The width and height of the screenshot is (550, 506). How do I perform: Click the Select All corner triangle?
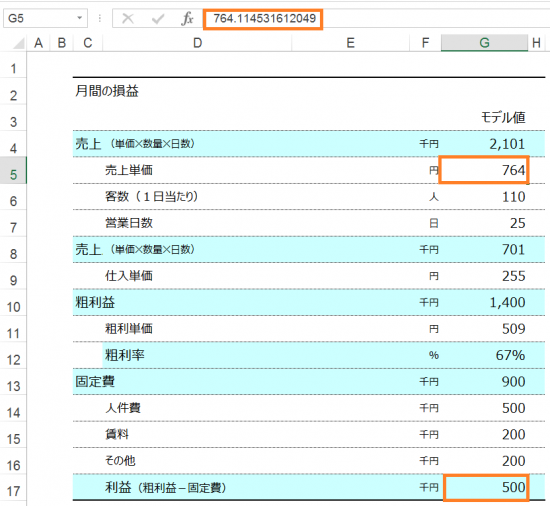(18, 43)
